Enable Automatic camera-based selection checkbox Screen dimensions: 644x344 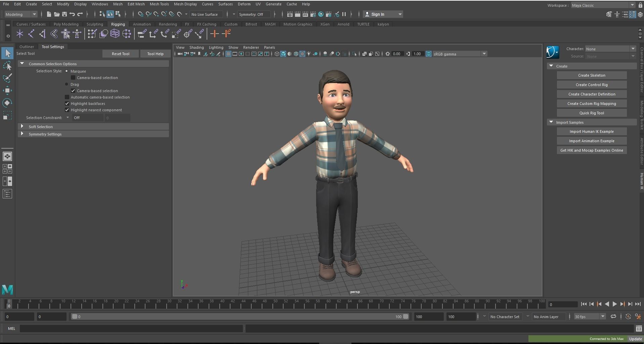67,97
